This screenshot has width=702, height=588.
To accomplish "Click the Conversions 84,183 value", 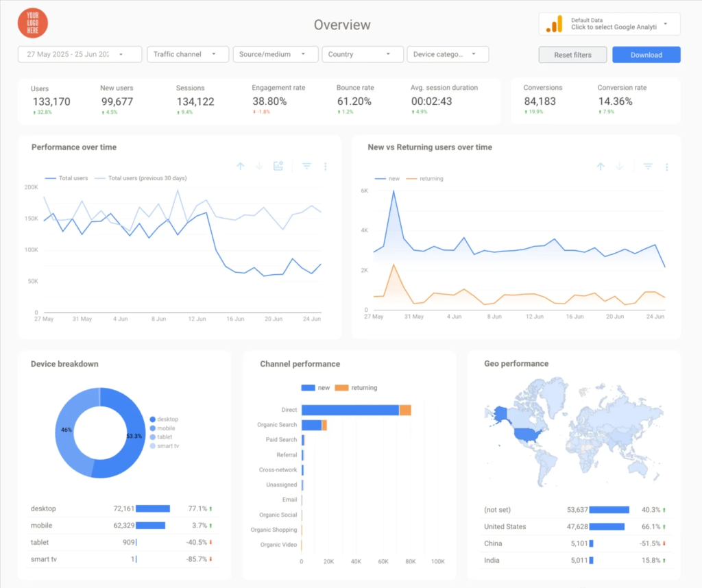I will tap(540, 101).
